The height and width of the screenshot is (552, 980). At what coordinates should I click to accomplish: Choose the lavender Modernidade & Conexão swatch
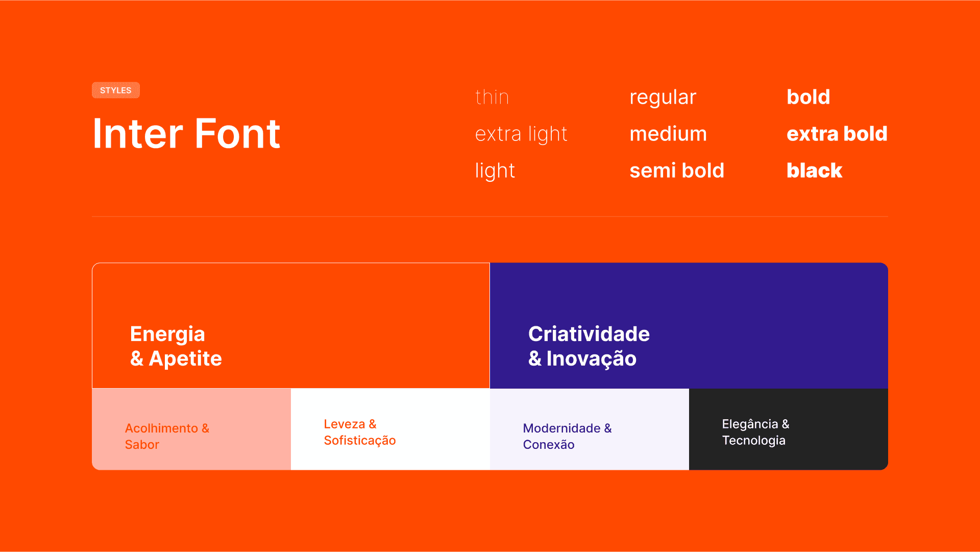(590, 429)
